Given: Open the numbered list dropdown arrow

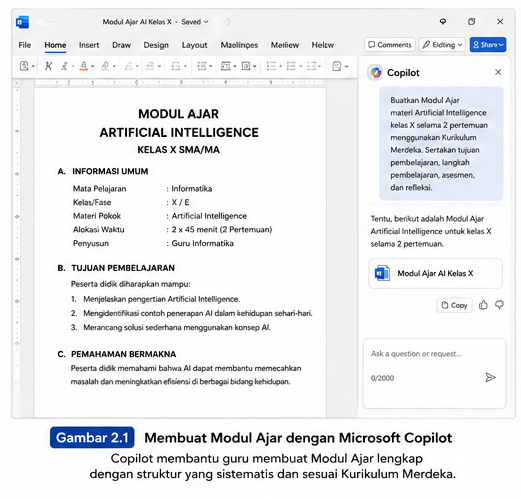Looking at the screenshot, I should [x=300, y=66].
